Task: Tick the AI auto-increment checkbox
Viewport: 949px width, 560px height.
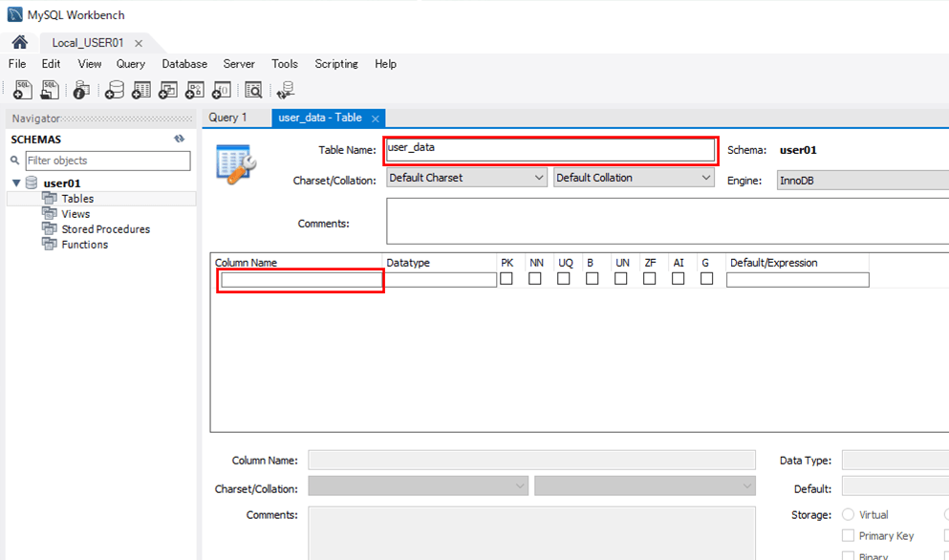Action: [x=679, y=279]
